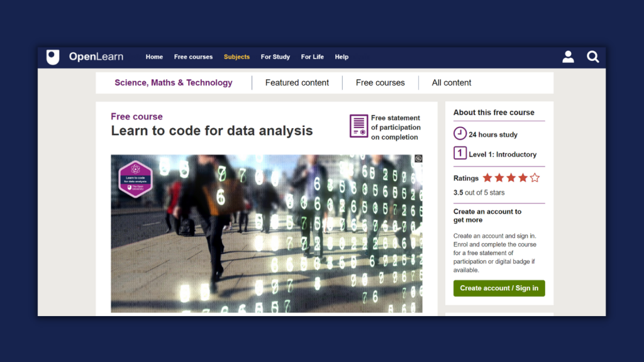Image resolution: width=644 pixels, height=362 pixels.
Task: Open the For Life menu
Action: (x=311, y=57)
